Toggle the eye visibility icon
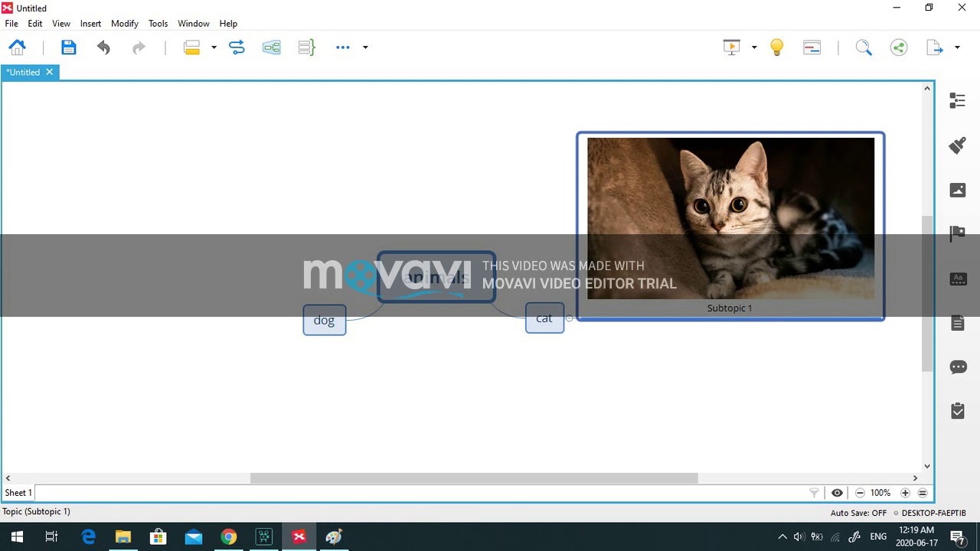The width and height of the screenshot is (980, 551). coord(837,493)
